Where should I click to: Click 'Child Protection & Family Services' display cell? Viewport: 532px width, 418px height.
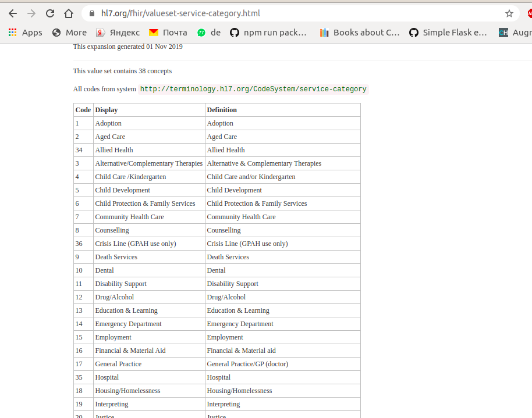(149, 203)
